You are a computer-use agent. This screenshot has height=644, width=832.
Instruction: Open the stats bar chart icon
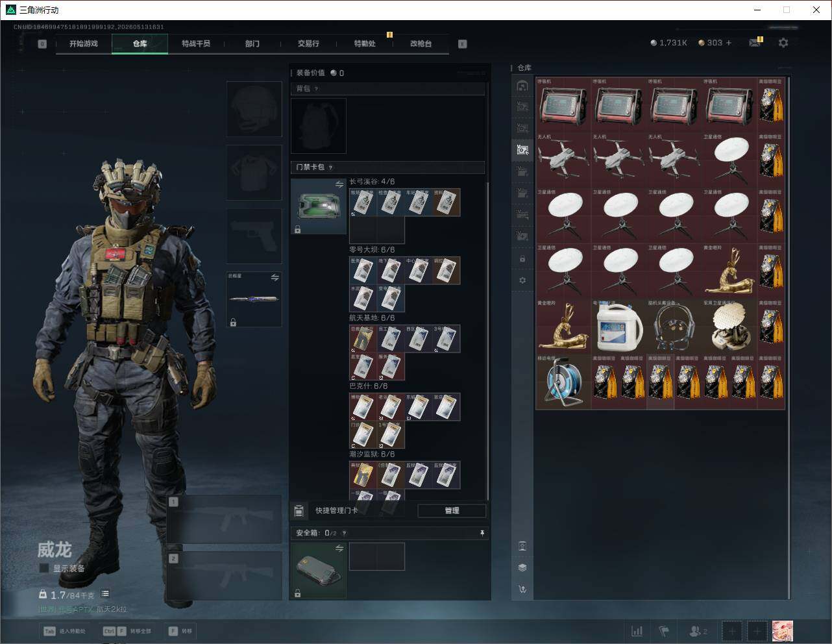tap(637, 631)
